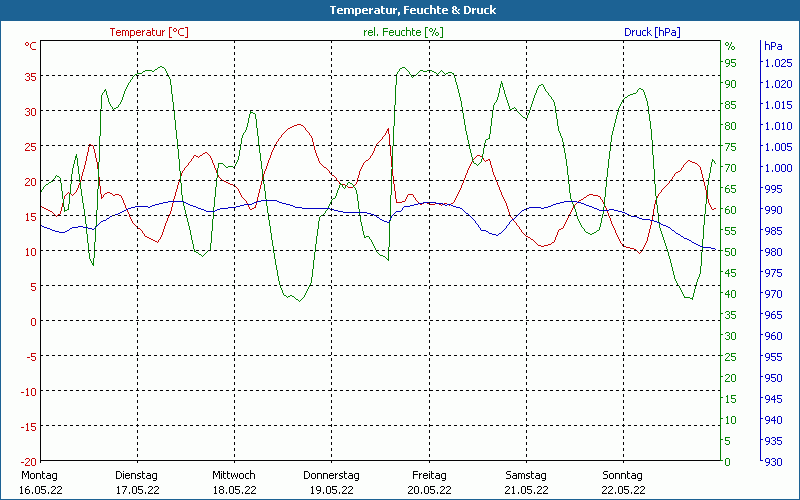Click the pressure axis value '930'

pos(773,462)
